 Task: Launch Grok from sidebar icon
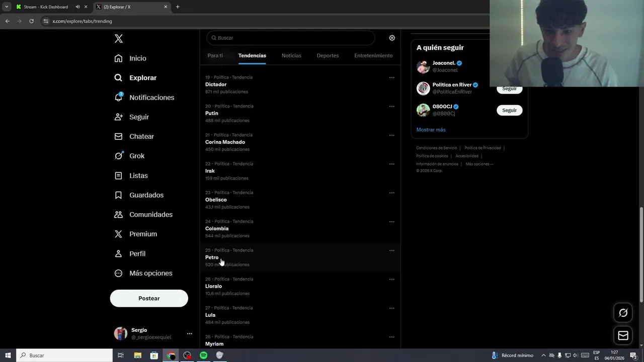118,156
